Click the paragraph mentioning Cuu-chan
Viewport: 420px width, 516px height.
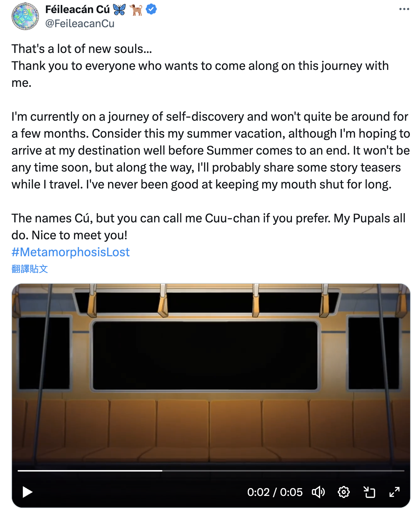[x=208, y=227]
